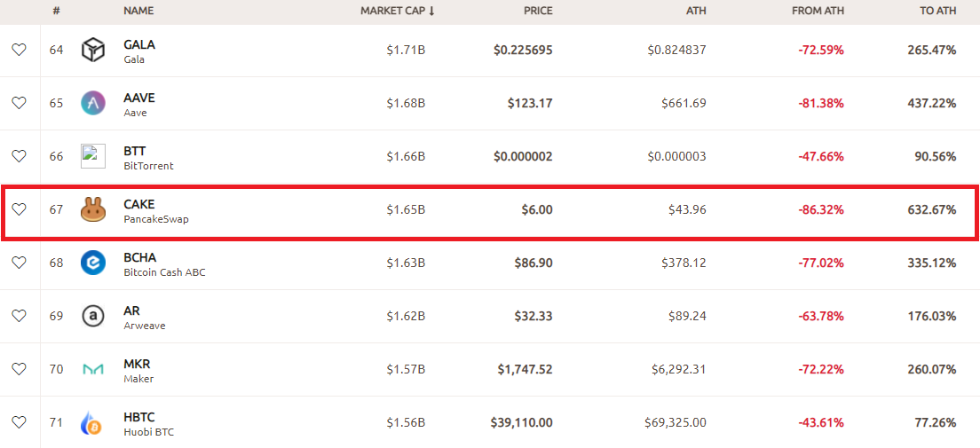
Task: Click GALA from-ATH value -72.59%
Action: tap(821, 50)
